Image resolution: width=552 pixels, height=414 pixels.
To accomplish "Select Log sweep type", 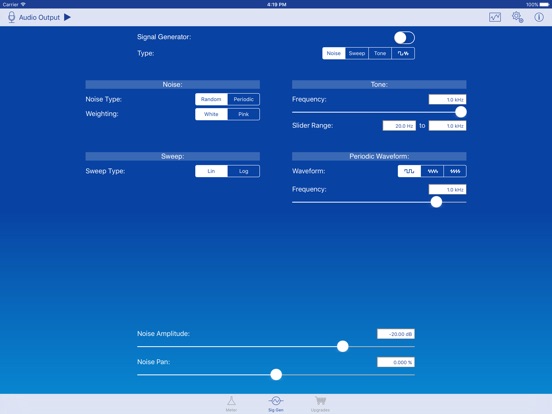I will (x=244, y=171).
